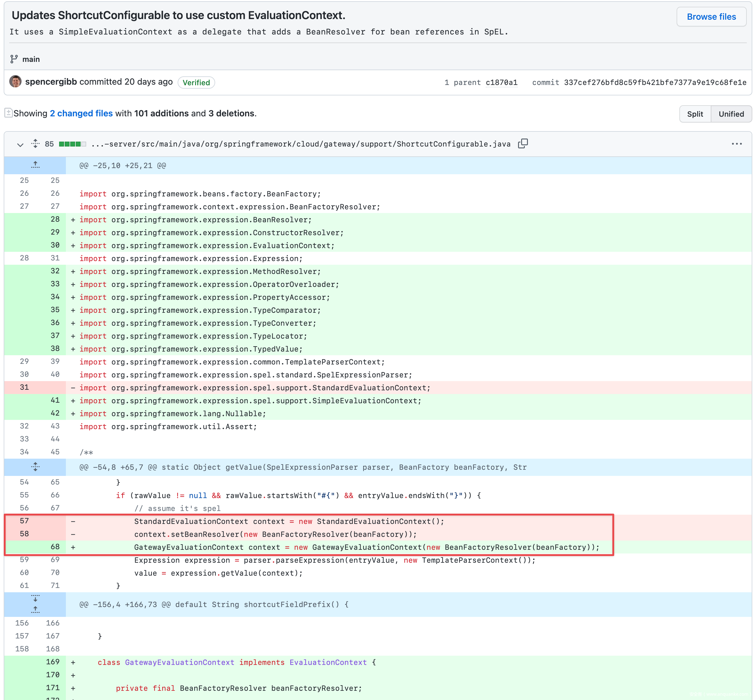Click the diff file icon beside Showing

click(x=8, y=113)
